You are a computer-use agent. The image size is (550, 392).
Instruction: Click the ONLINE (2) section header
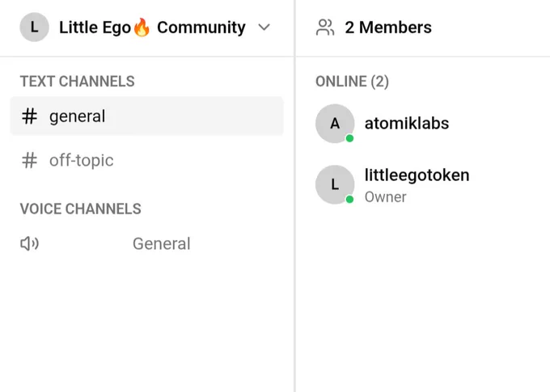[x=352, y=82]
